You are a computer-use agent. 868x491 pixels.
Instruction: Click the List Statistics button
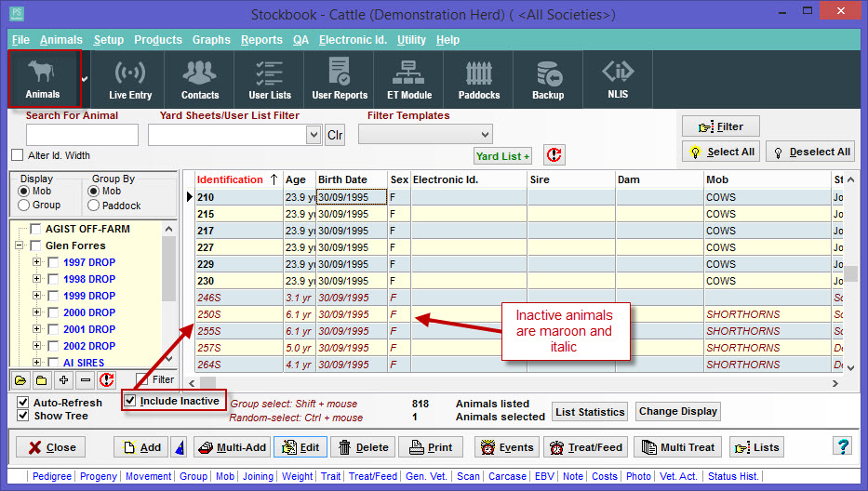pyautogui.click(x=590, y=412)
